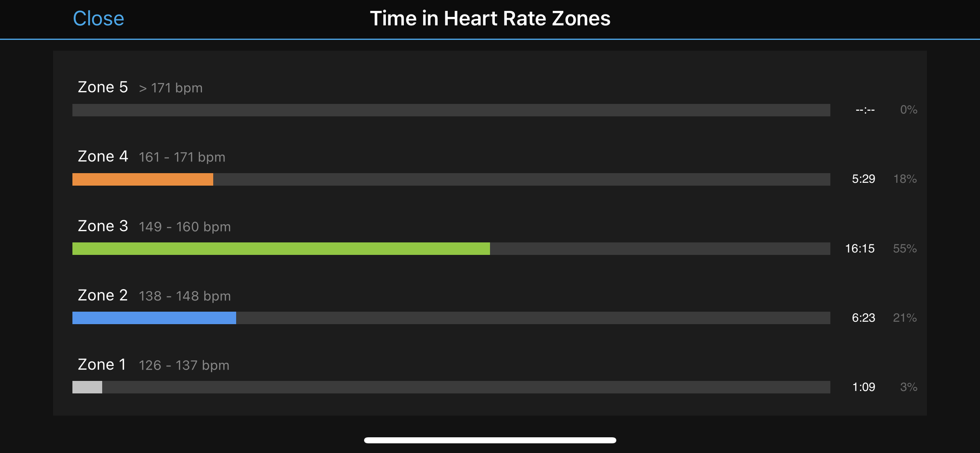
Task: Select the Zone 4 label
Action: point(103,156)
